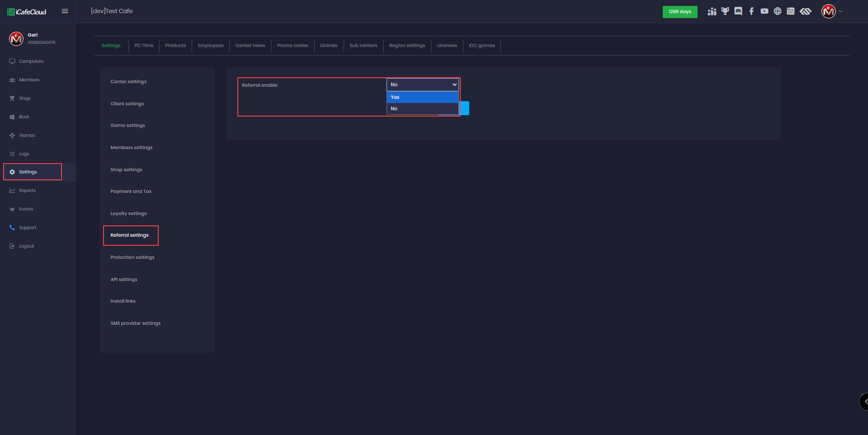868x435 pixels.
Task: Click the hamburger menu icon
Action: tap(65, 11)
